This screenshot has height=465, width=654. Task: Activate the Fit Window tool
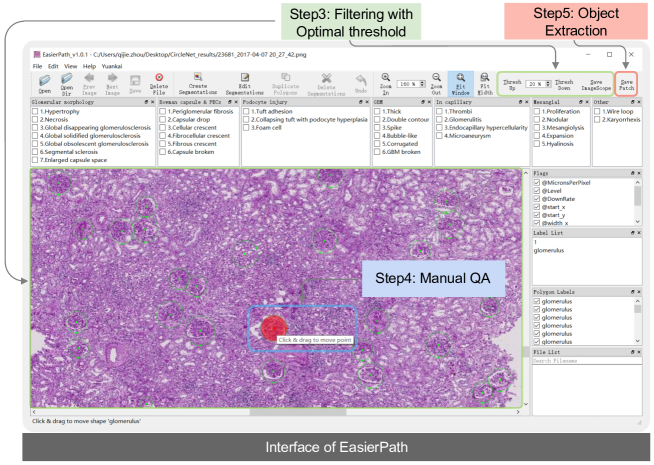click(461, 83)
